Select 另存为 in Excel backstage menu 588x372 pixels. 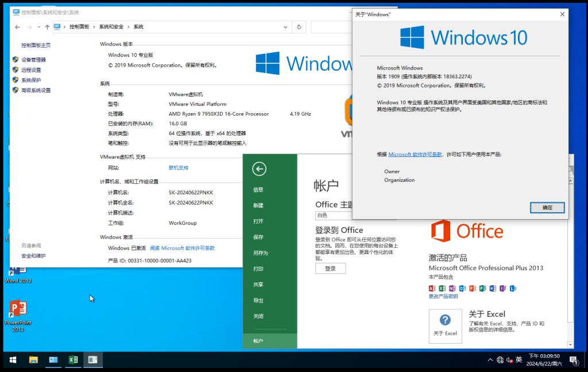tap(260, 253)
